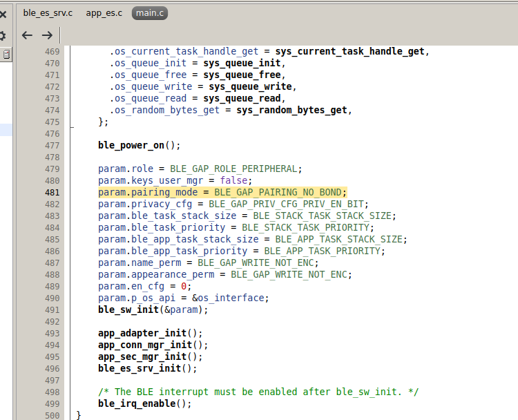
Task: Place cursor on ble_irq_enable call
Action: pyautogui.click(x=136, y=403)
